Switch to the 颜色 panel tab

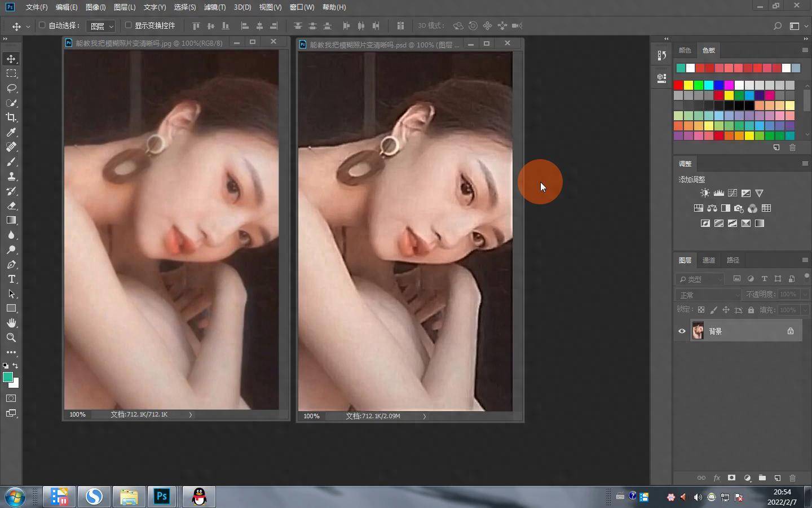685,50
